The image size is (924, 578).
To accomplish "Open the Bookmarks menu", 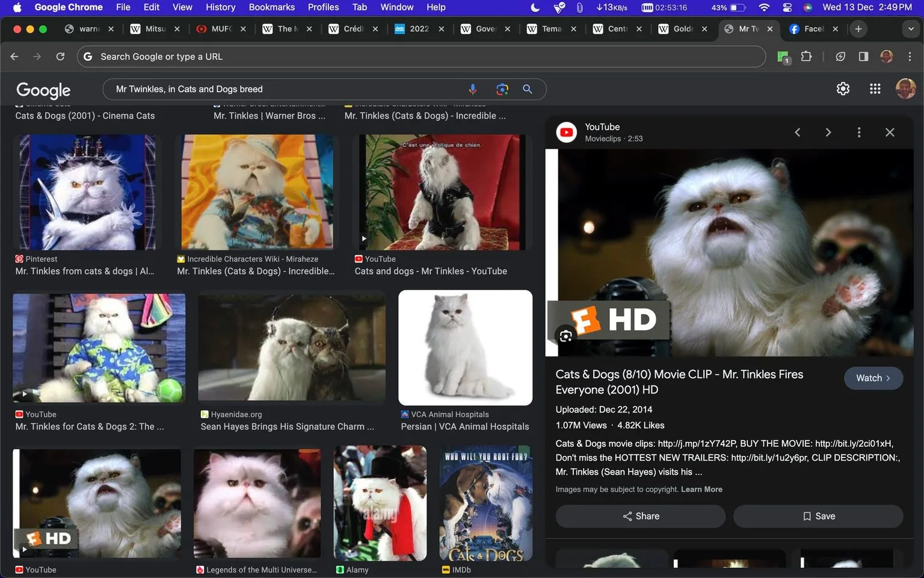I will coord(272,7).
